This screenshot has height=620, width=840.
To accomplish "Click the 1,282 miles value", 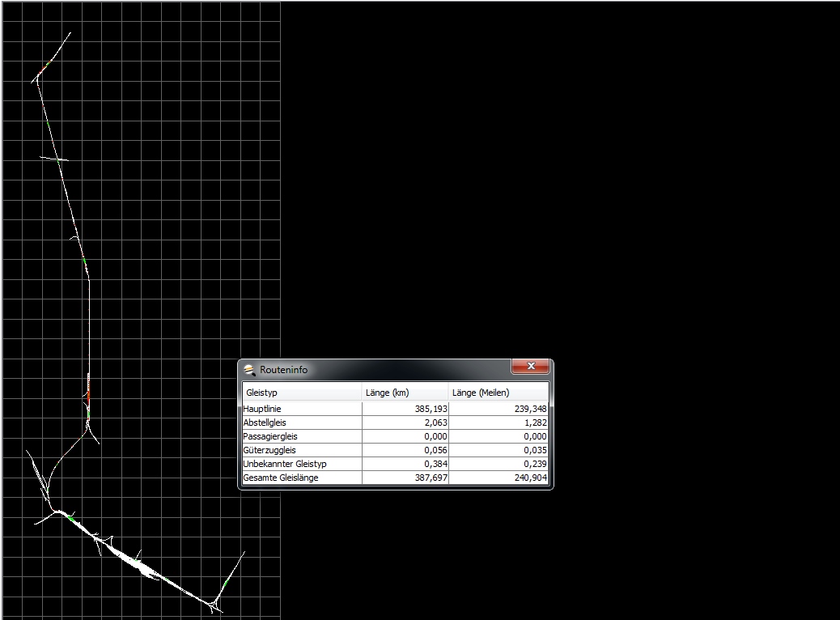I will point(535,423).
